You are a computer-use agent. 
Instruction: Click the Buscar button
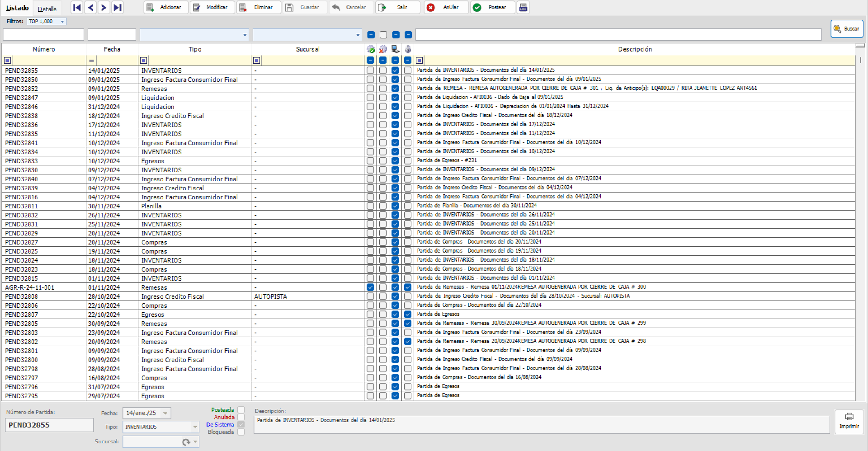click(x=847, y=28)
